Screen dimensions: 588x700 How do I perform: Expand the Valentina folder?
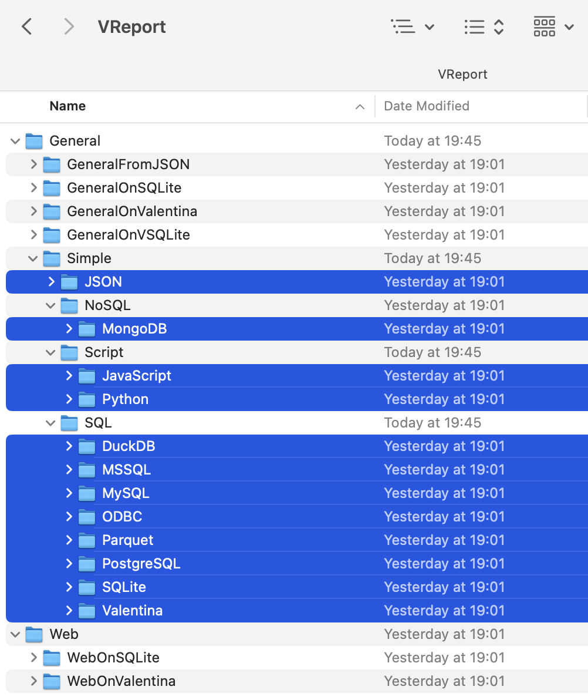(69, 611)
